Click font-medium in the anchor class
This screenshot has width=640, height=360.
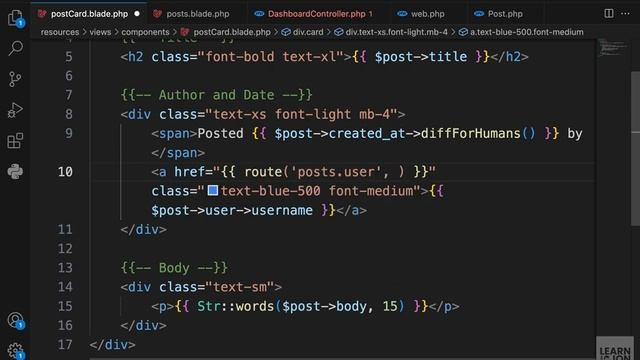(371, 191)
